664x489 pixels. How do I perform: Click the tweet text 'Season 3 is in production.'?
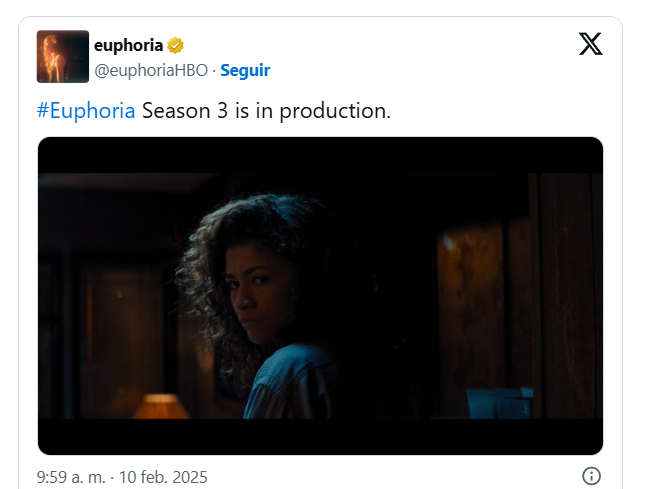(266, 110)
